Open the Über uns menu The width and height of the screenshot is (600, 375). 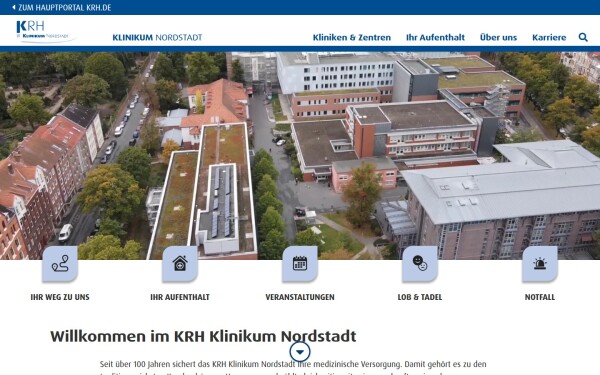pyautogui.click(x=498, y=38)
